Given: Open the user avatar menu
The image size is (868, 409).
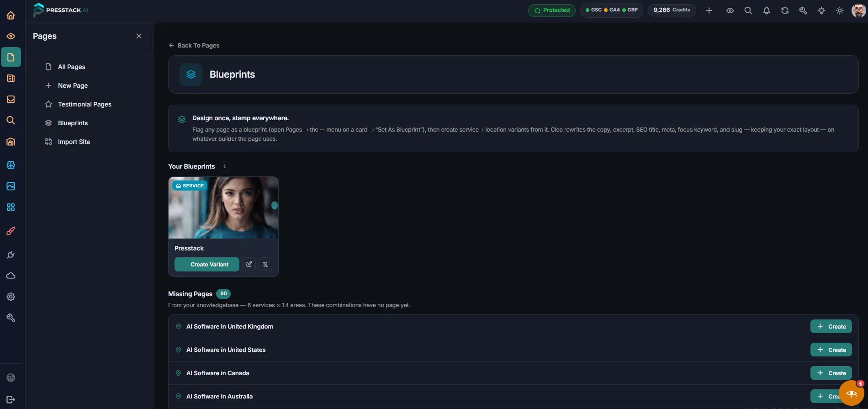Looking at the screenshot, I should point(858,11).
